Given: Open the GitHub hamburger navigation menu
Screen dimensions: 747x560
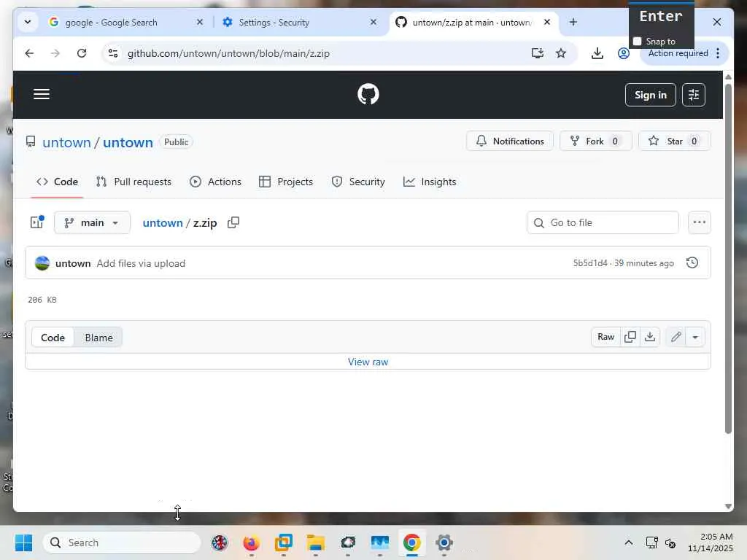Looking at the screenshot, I should [42, 94].
